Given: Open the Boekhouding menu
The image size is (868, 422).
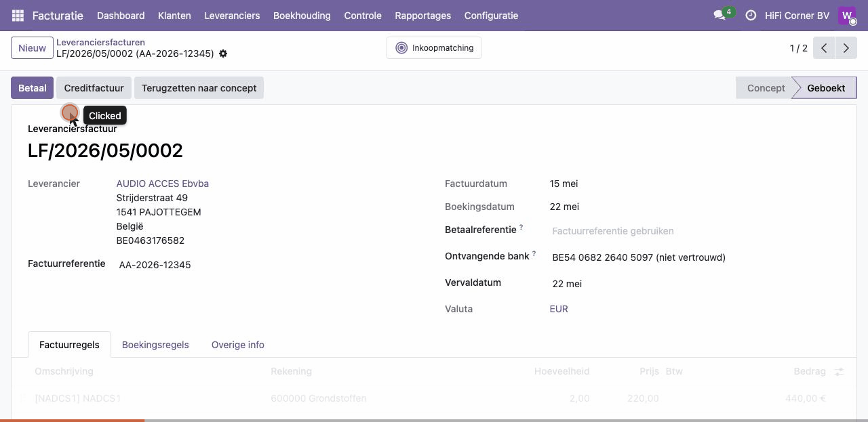Looking at the screenshot, I should pos(302,15).
